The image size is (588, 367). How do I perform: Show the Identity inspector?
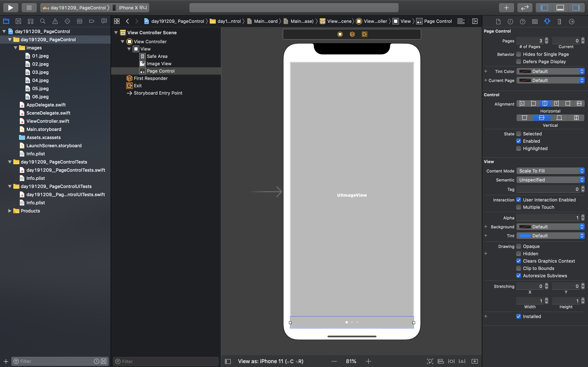click(x=535, y=22)
